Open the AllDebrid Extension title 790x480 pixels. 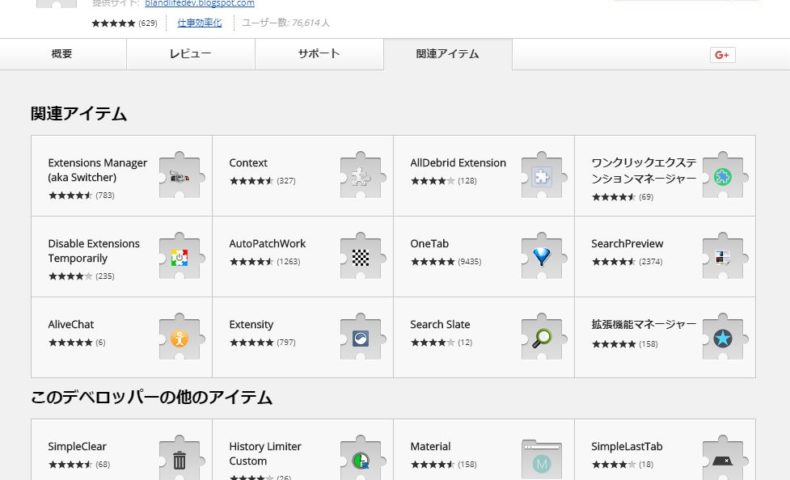click(458, 163)
